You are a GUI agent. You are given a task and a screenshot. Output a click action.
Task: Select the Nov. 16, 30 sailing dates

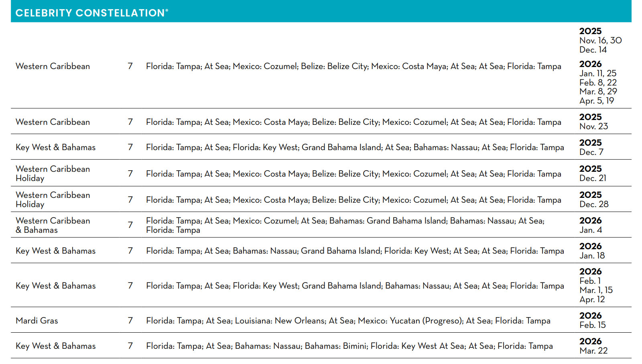(600, 41)
